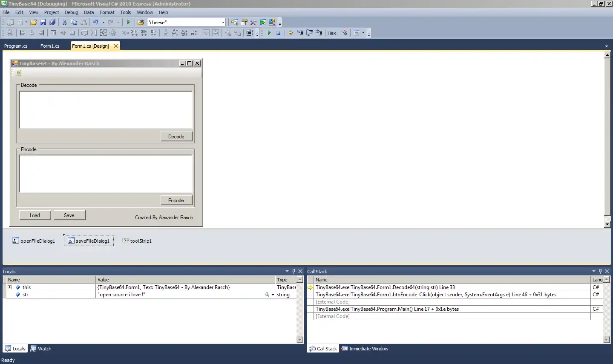Click the Align Tops layout icon
This screenshot has height=364, width=613.
click(x=54, y=33)
